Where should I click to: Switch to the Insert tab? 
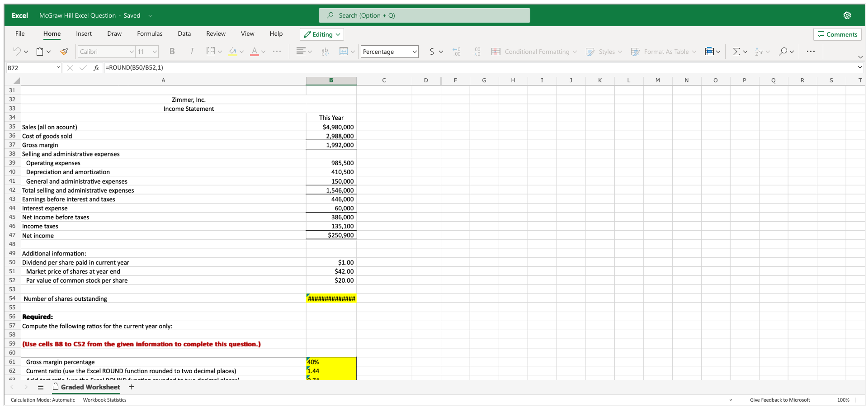(84, 33)
